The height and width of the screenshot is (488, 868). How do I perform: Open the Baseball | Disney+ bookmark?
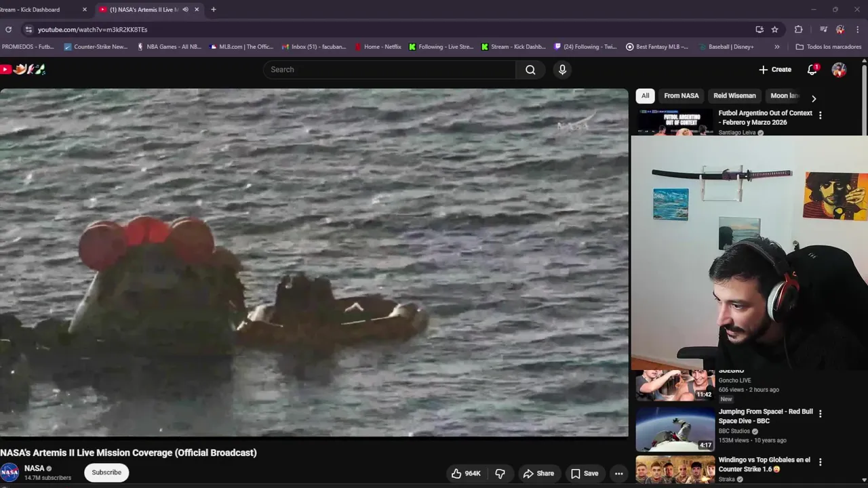click(x=726, y=47)
